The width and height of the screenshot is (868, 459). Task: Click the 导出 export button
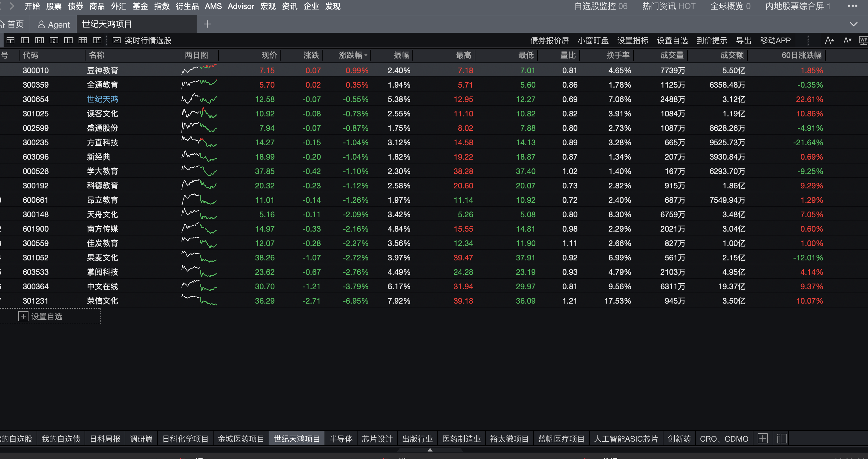(744, 40)
